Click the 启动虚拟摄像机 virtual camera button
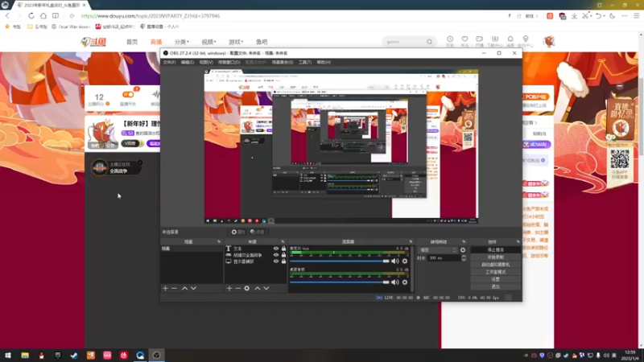The width and height of the screenshot is (644, 362). 495,265
